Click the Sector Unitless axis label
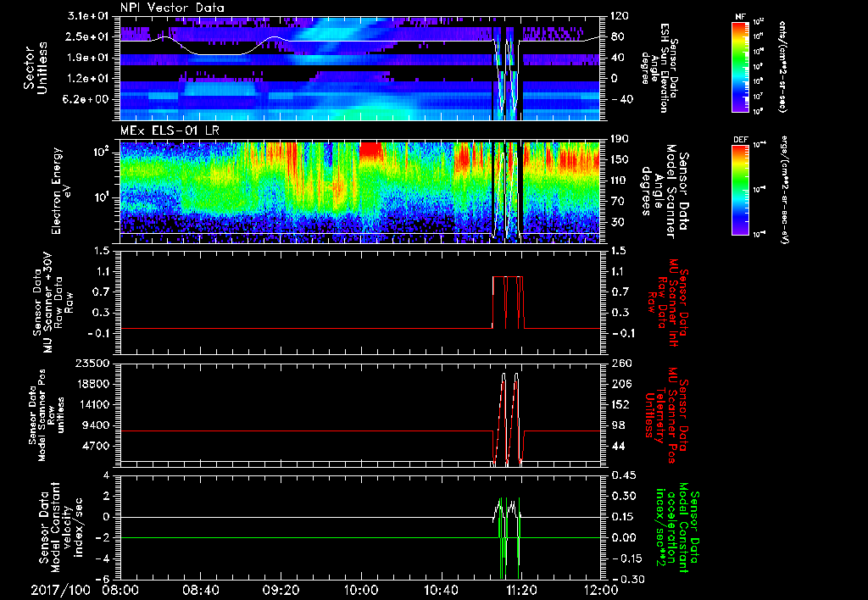This screenshot has height=600, width=868. coord(35,67)
